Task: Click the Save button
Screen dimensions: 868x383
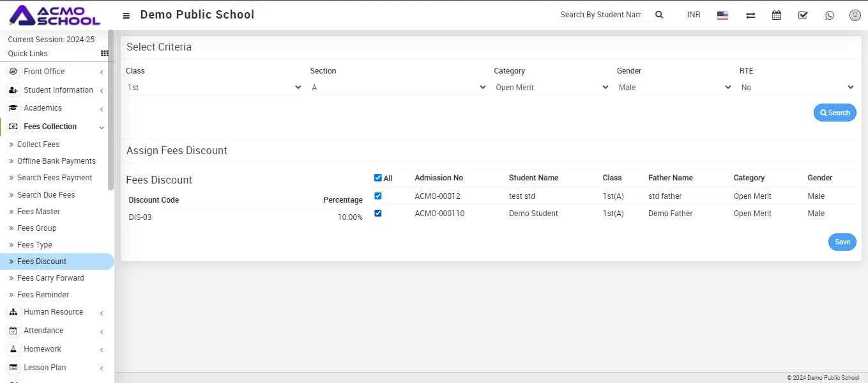Action: point(842,242)
